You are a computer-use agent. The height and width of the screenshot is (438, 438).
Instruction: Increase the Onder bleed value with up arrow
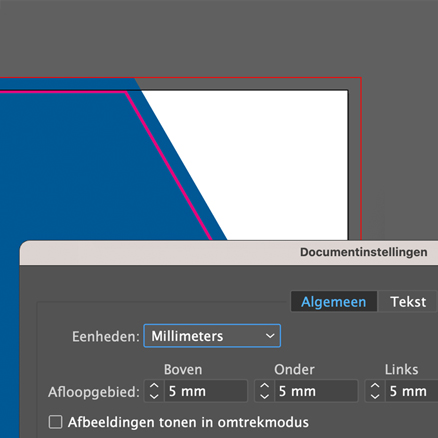click(265, 386)
